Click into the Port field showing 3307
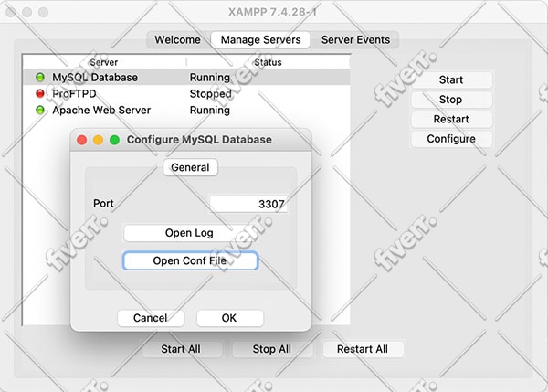The image size is (548, 392). (248, 204)
